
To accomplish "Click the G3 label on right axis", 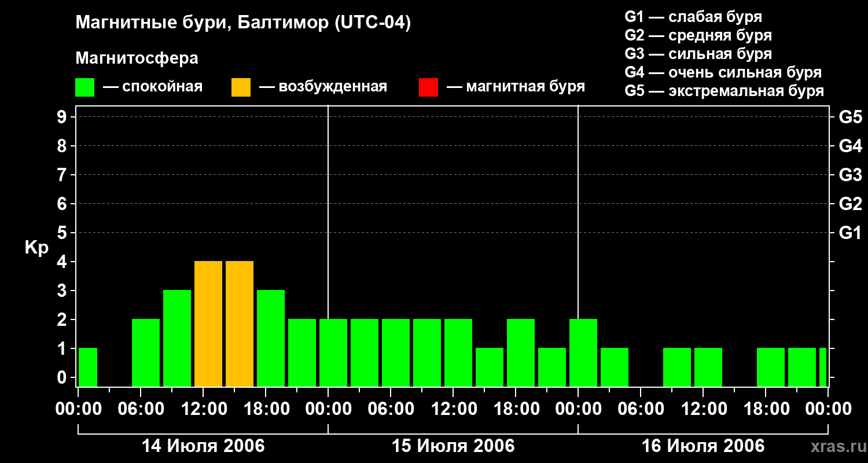I will pyautogui.click(x=850, y=175).
